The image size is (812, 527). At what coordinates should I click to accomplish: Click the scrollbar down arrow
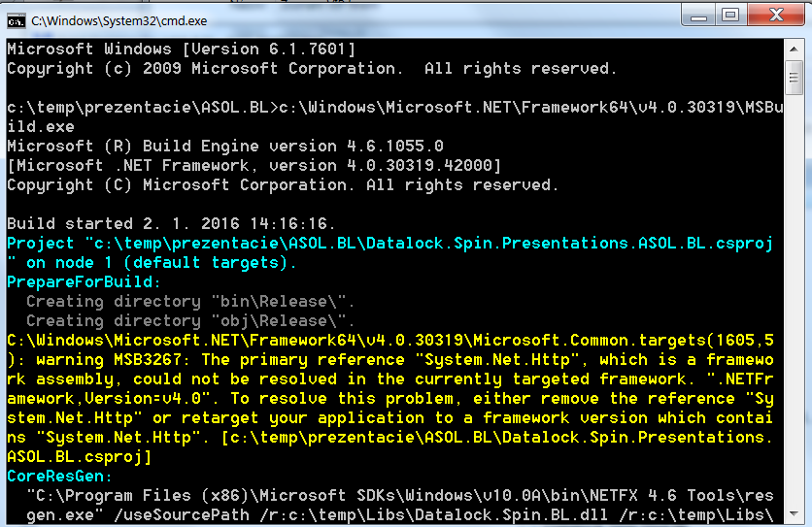(794, 514)
